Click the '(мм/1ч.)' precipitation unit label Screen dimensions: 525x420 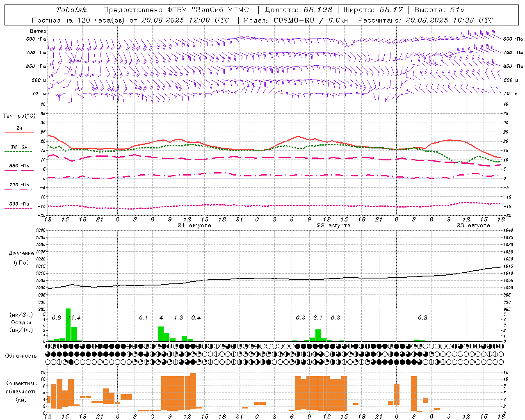click(21, 330)
